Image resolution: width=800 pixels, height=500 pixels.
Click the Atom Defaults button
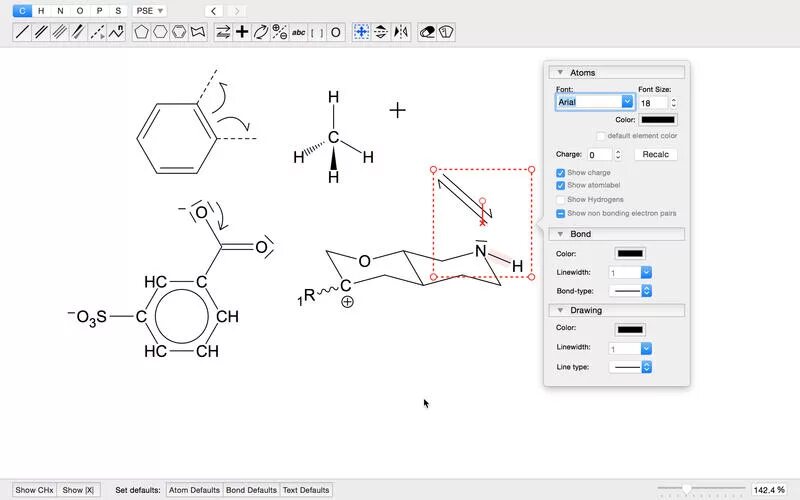[x=194, y=490]
